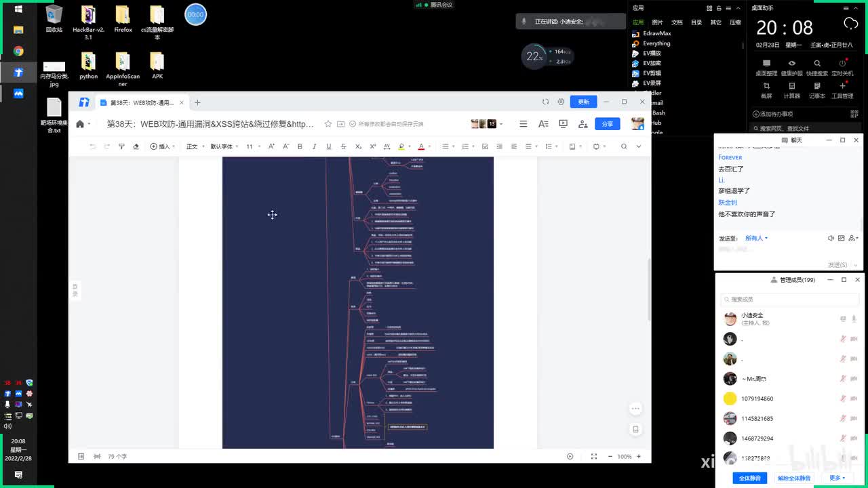
Task: Open the presentation mode icon
Action: point(563,124)
